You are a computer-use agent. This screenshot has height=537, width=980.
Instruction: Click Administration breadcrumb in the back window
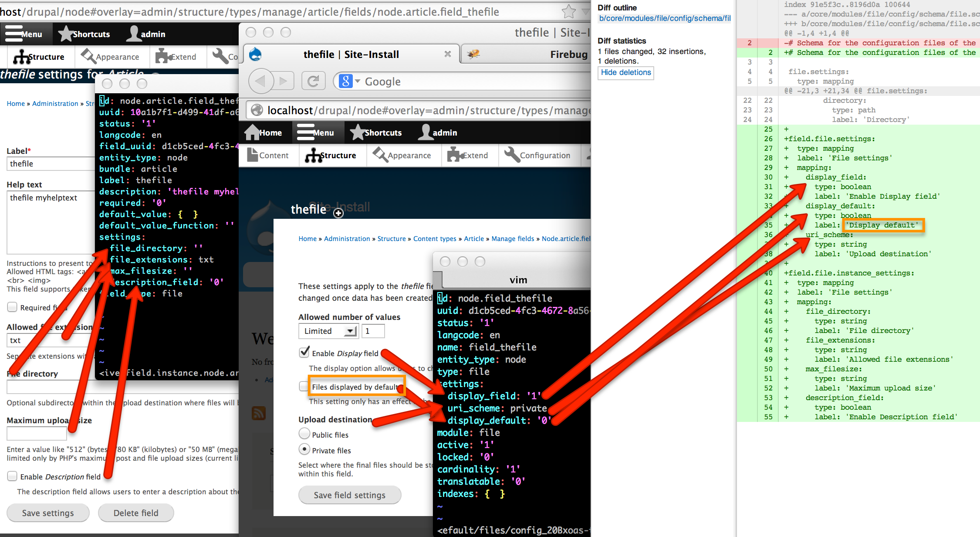[x=55, y=103]
